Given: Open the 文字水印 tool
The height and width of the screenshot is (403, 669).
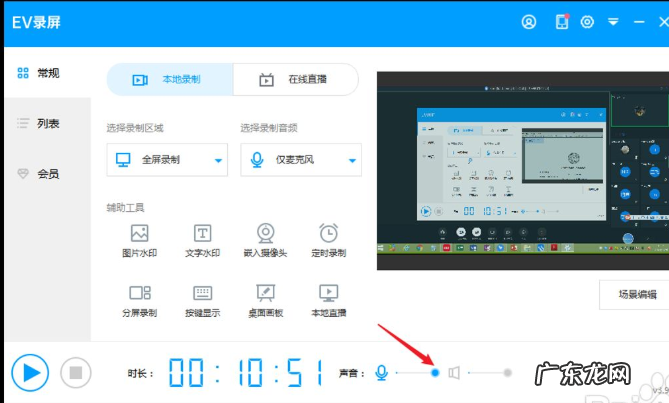Looking at the screenshot, I should (202, 241).
